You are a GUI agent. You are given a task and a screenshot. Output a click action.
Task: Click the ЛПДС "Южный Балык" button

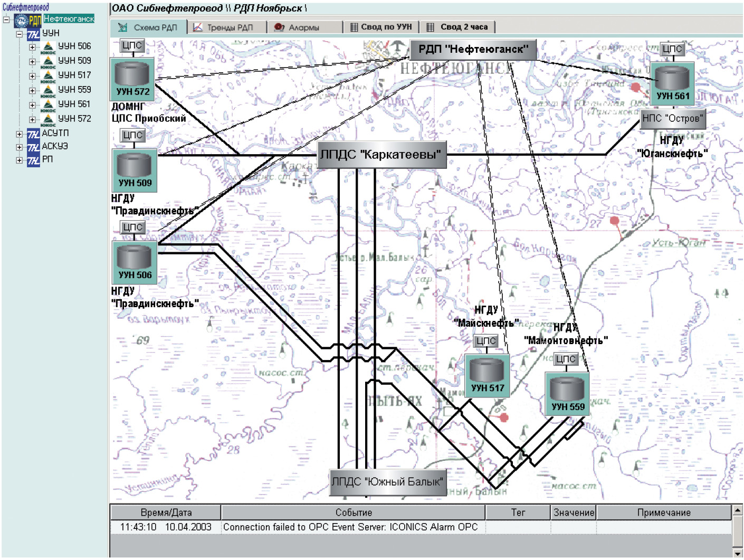(x=387, y=482)
